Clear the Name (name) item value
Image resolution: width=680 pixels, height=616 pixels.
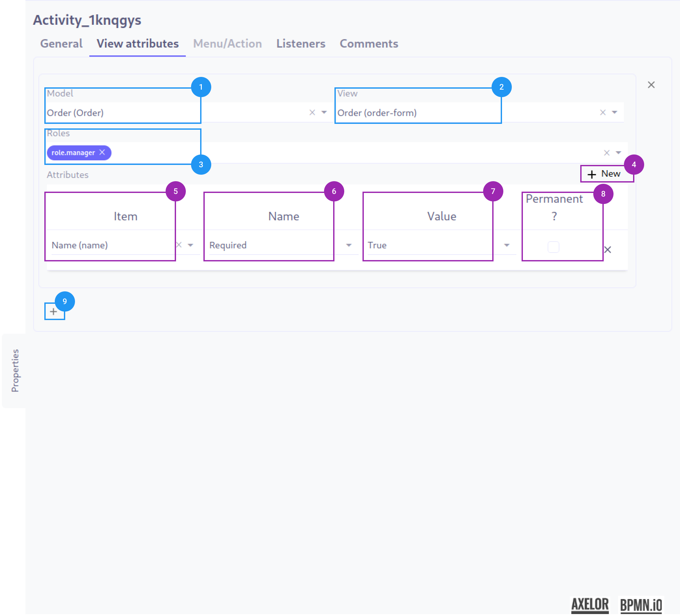pos(179,245)
